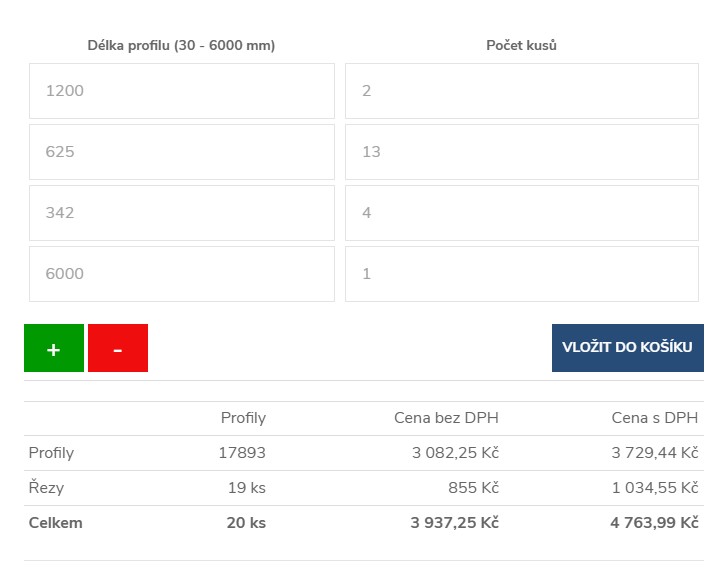
Task: Click the quantity field showing 2
Action: pos(521,91)
